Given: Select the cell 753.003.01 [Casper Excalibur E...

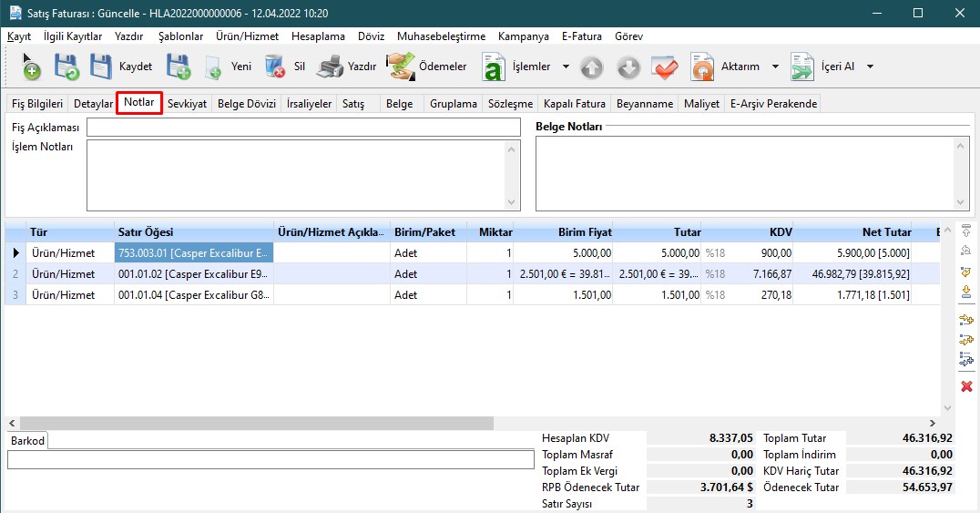Looking at the screenshot, I should pos(194,252).
